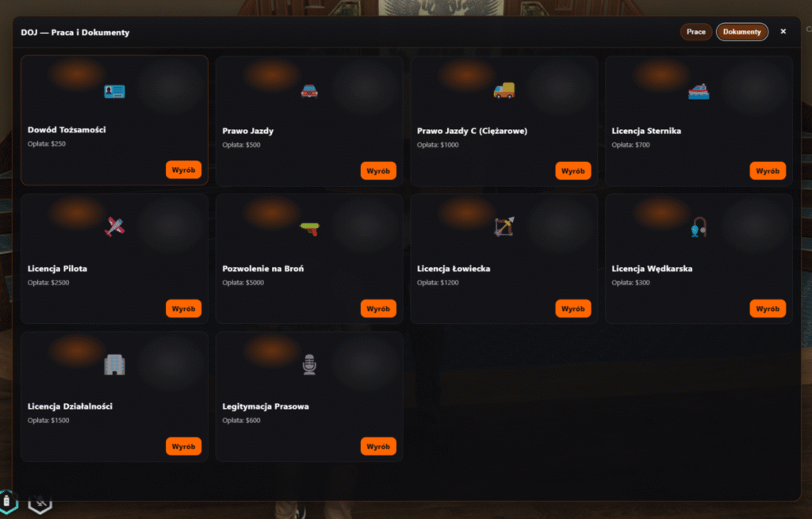Close the DOJ Praca i Dokumenty window
Viewport: 812px width, 519px height.
[x=783, y=32]
